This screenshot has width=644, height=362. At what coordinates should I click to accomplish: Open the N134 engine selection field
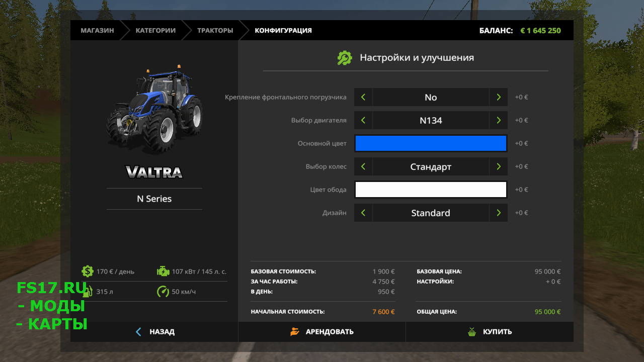pos(431,120)
